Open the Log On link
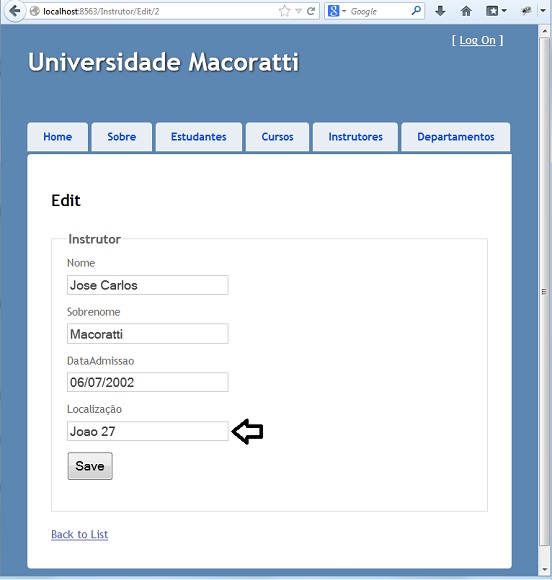Viewport: 552px width, 580px height. pos(477,40)
